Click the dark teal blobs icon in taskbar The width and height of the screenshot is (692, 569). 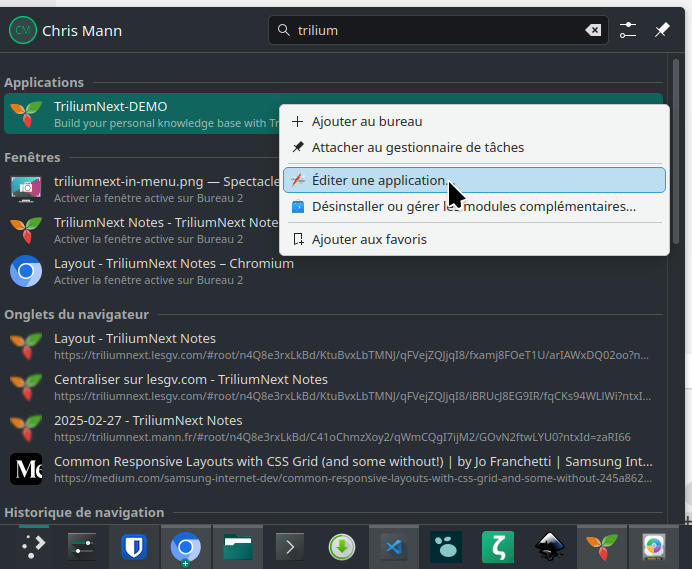coord(446,547)
